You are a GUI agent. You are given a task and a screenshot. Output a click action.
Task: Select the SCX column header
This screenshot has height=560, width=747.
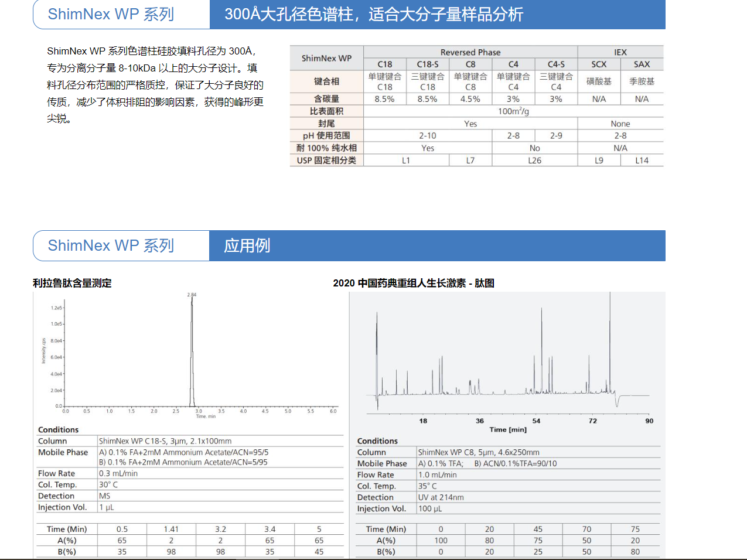click(x=599, y=64)
